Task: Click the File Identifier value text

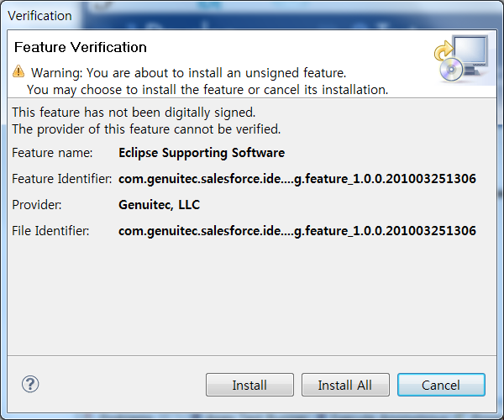Action: point(297,231)
